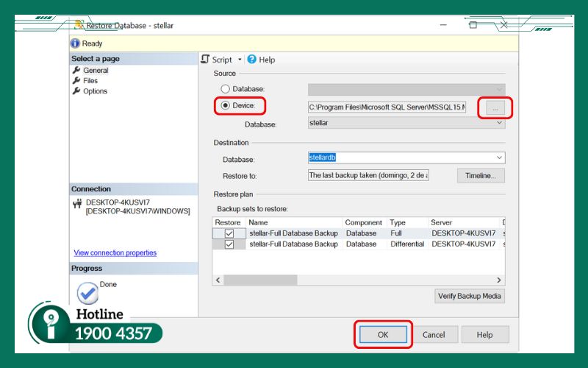Click OK to start restore
This screenshot has height=368, width=588.
(383, 335)
